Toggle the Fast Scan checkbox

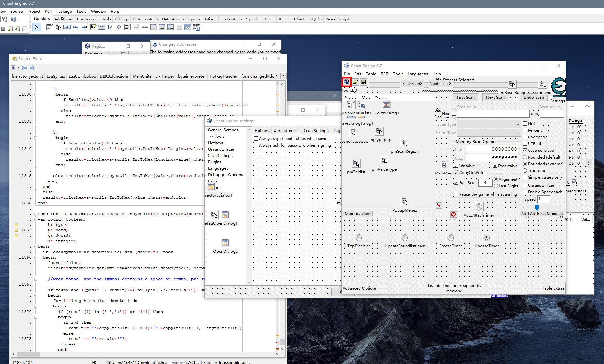(456, 183)
